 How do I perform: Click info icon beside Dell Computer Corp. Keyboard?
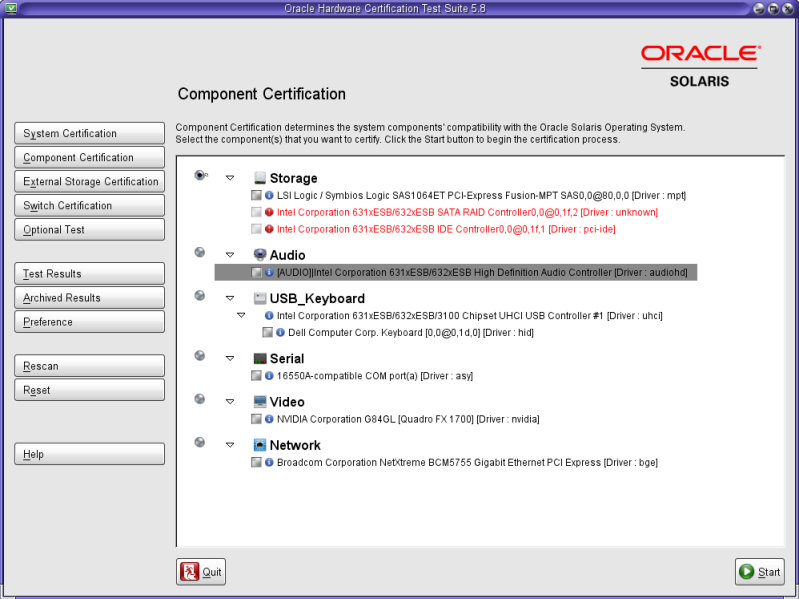(x=280, y=332)
